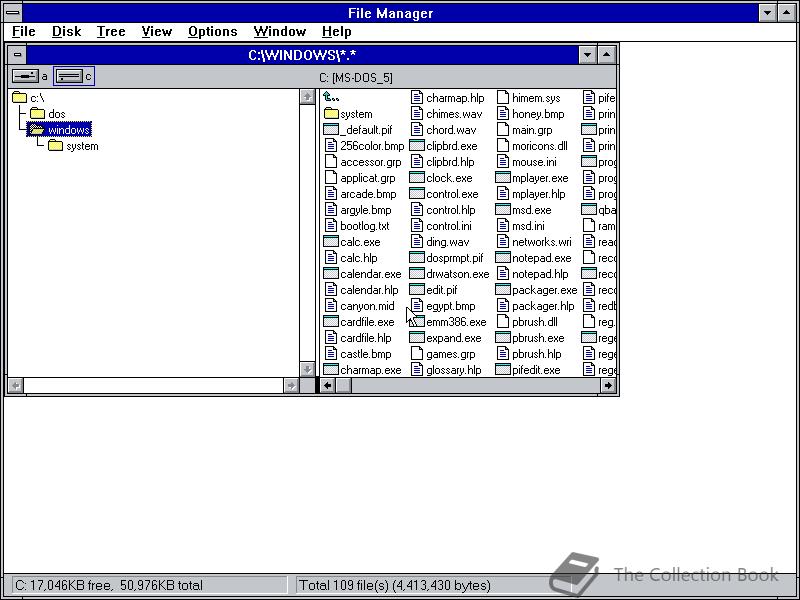Select egypt.bmp file

443,306
